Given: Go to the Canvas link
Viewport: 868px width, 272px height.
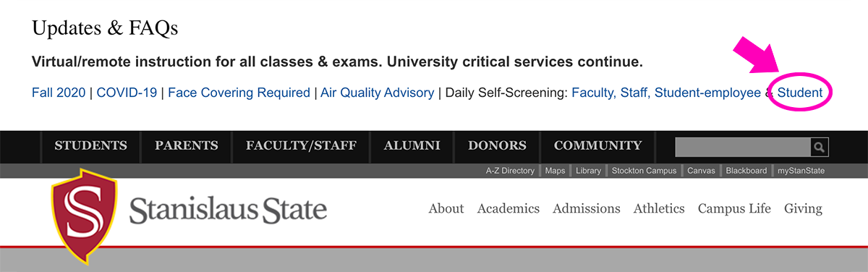Looking at the screenshot, I should (x=701, y=171).
